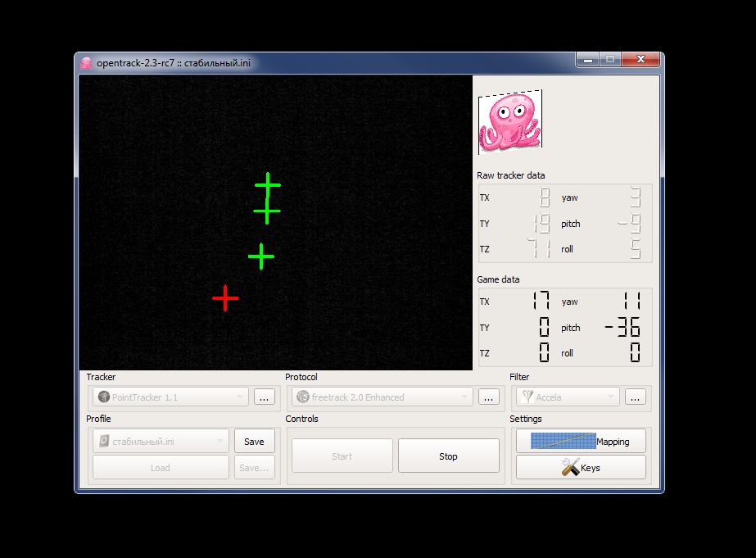Click the topmost green cross marker

[268, 184]
